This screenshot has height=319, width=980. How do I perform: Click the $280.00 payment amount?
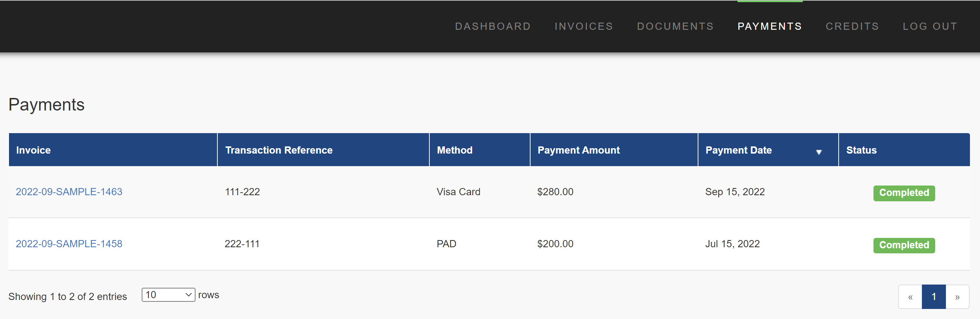click(x=555, y=192)
